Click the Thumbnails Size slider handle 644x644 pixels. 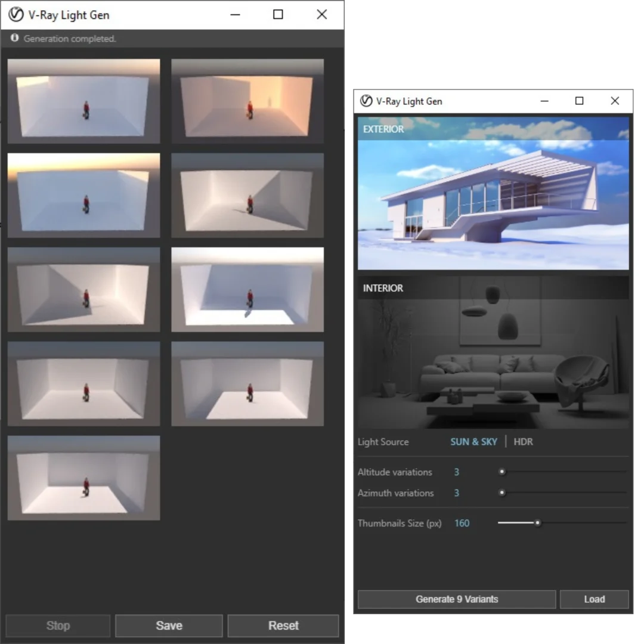pyautogui.click(x=538, y=523)
